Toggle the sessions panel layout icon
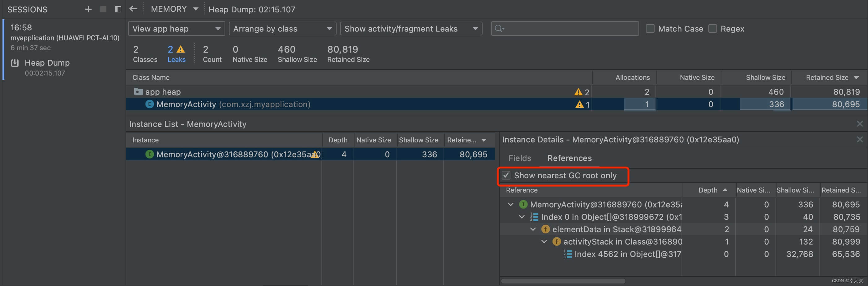Screen dimensions: 868x286 tap(118, 10)
